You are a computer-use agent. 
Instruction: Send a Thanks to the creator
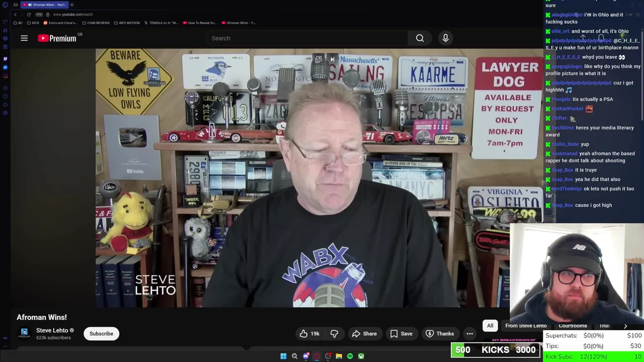[x=440, y=333]
